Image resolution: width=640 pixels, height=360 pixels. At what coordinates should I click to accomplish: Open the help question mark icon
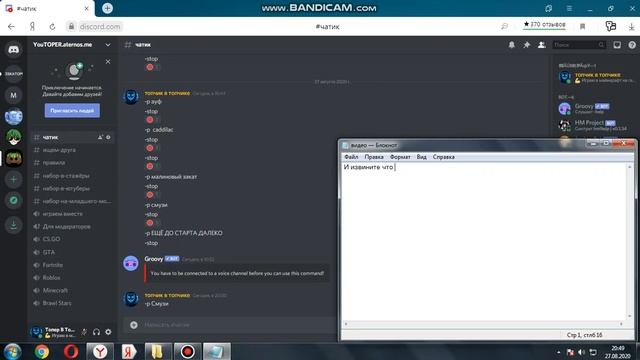tap(632, 45)
